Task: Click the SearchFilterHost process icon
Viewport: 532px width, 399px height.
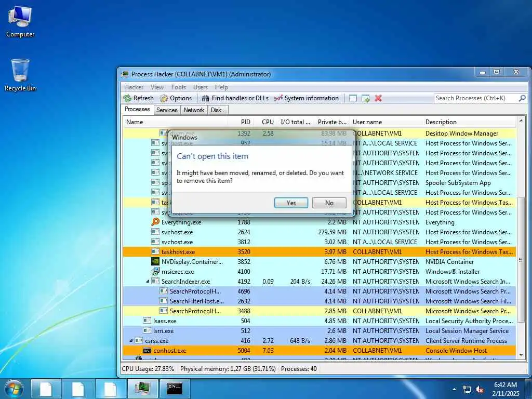Action: click(x=164, y=301)
